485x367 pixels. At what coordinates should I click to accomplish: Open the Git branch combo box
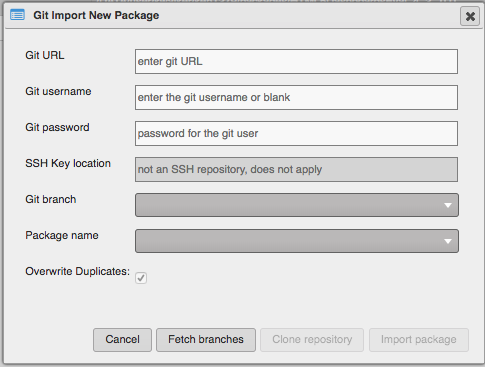tap(297, 205)
